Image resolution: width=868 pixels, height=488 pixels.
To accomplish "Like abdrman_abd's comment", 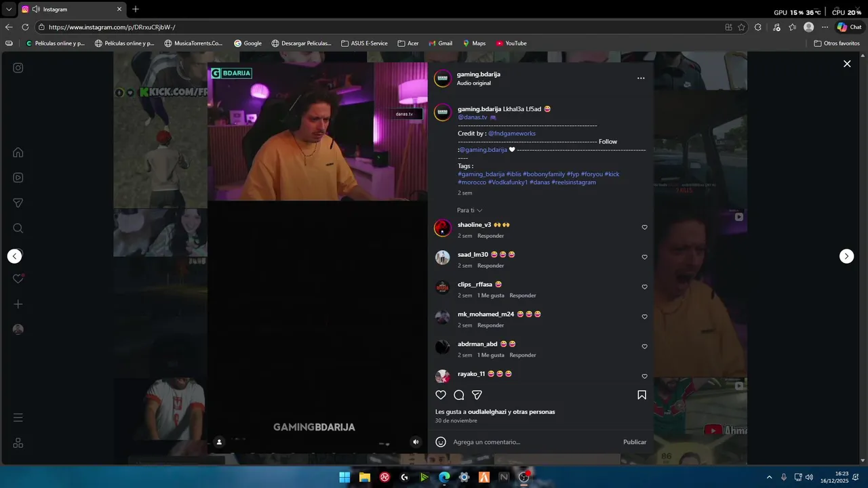I will (644, 347).
